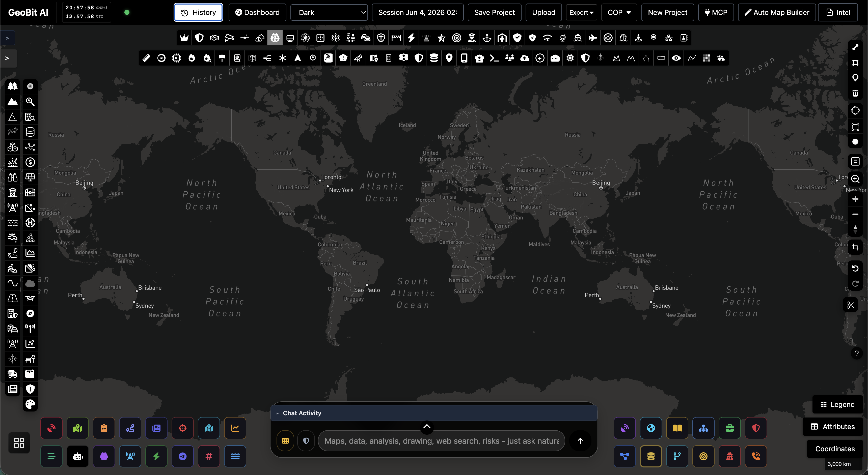
Task: Open the COP dropdown menu
Action: (619, 12)
